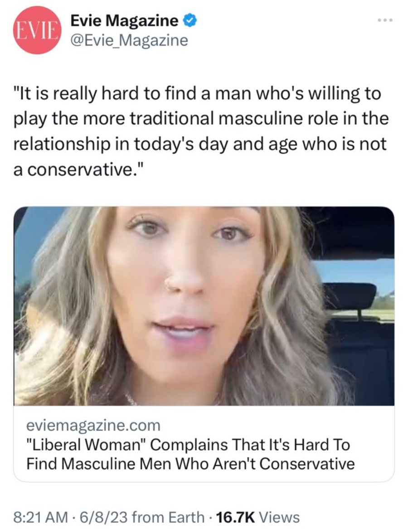This screenshot has width=408, height=532.
Task: Open the "Liberal Woman" Complains headline
Action: (188, 444)
